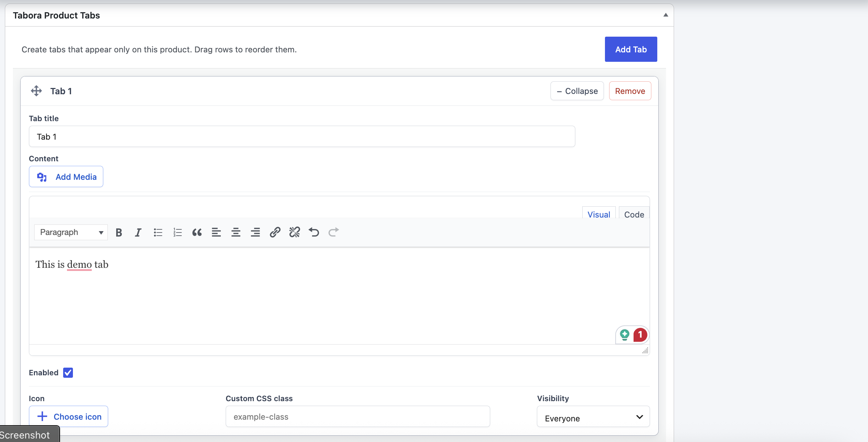Screen dimensions: 868x442
Task: Toggle the Enabled checkbox
Action: (68, 373)
